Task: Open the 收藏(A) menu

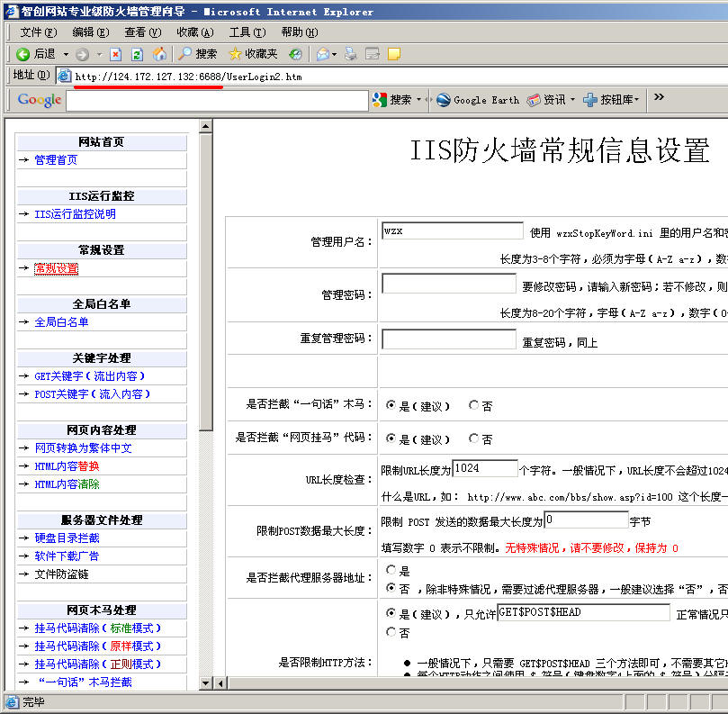Action: (x=195, y=32)
